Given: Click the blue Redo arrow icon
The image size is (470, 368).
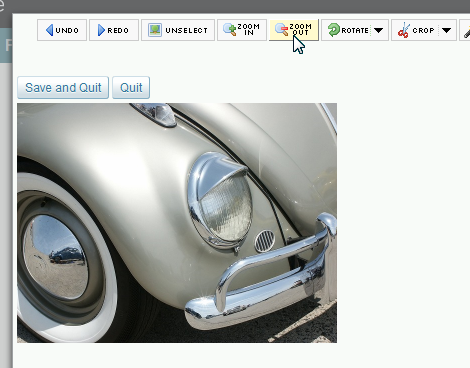Looking at the screenshot, I should [x=101, y=30].
